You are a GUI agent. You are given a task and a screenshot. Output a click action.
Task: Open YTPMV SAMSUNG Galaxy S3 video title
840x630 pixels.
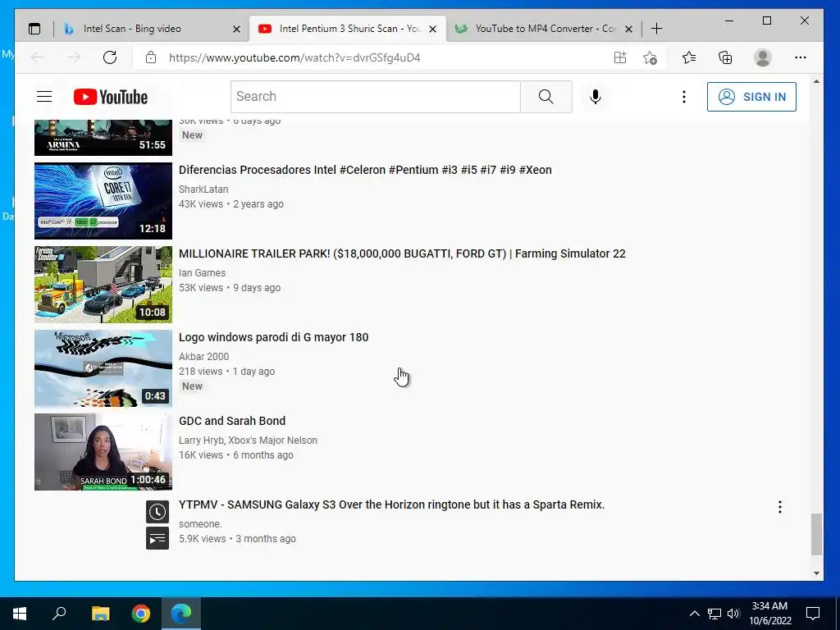click(x=391, y=504)
